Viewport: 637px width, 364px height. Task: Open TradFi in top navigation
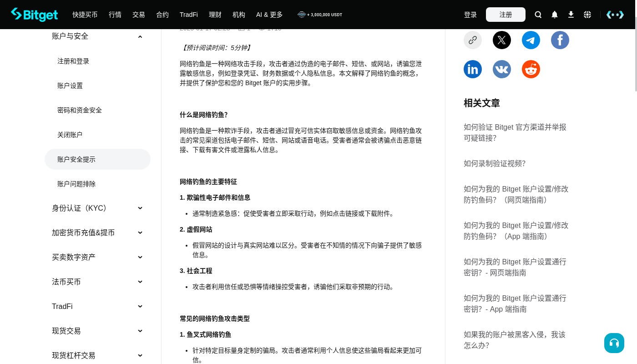pos(189,15)
